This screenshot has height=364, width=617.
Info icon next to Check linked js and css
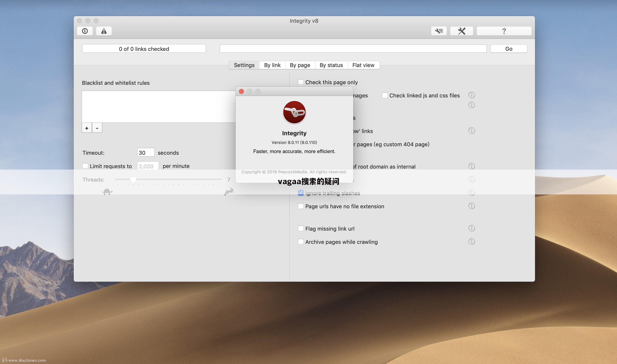pyautogui.click(x=471, y=95)
